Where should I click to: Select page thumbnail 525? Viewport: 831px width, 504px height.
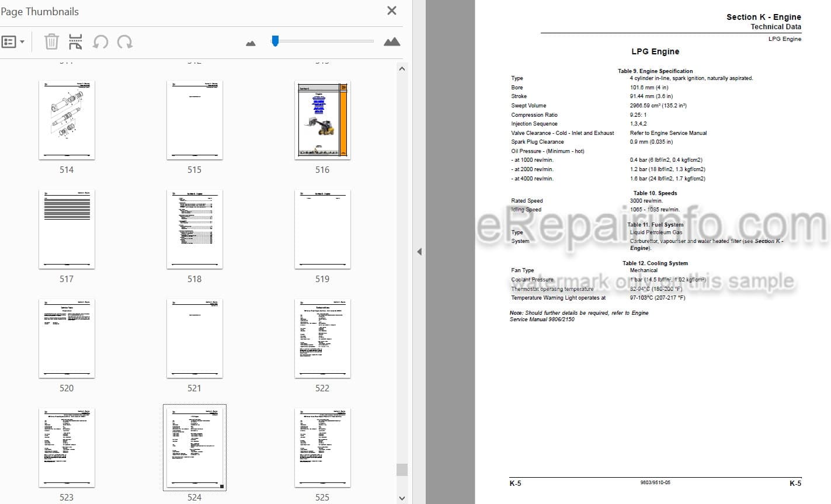click(322, 448)
